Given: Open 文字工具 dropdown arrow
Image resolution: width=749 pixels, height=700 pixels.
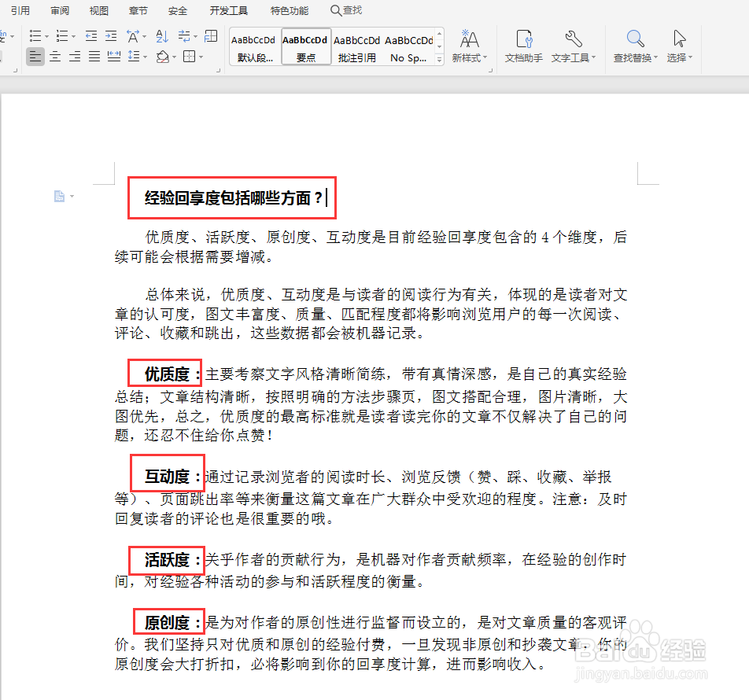Looking at the screenshot, I should click(594, 57).
